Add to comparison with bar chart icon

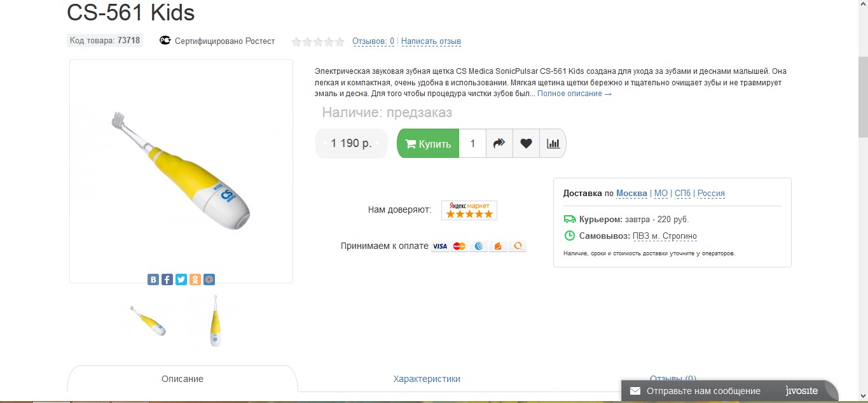pyautogui.click(x=553, y=144)
